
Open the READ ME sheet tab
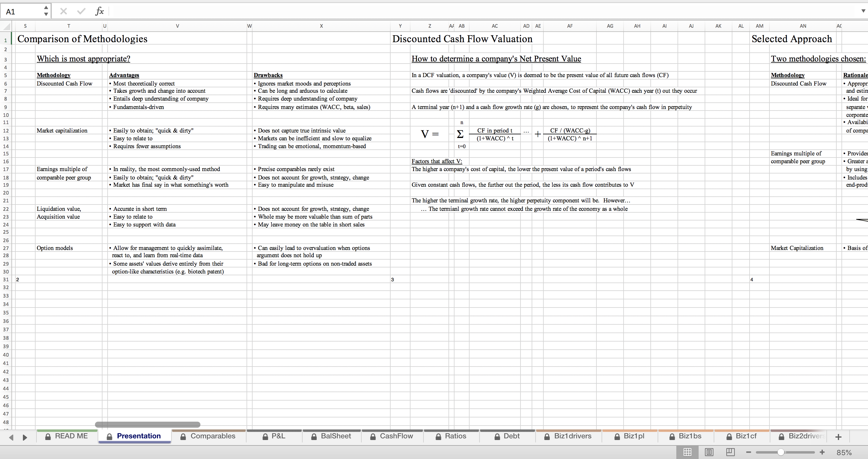tap(67, 436)
